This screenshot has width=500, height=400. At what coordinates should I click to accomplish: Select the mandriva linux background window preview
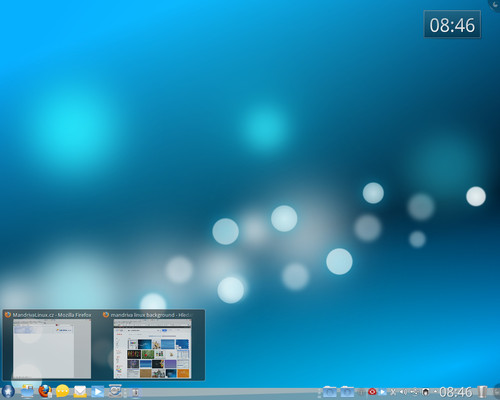pos(153,349)
